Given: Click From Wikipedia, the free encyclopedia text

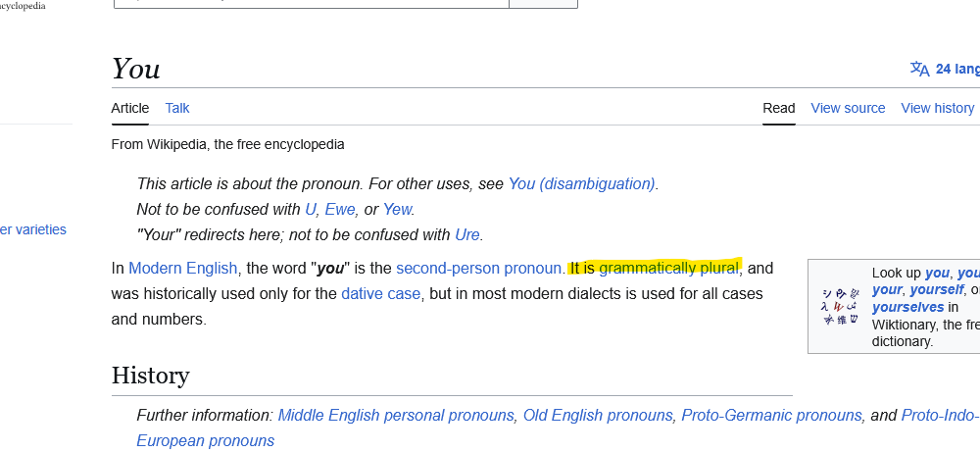Looking at the screenshot, I should tap(227, 144).
